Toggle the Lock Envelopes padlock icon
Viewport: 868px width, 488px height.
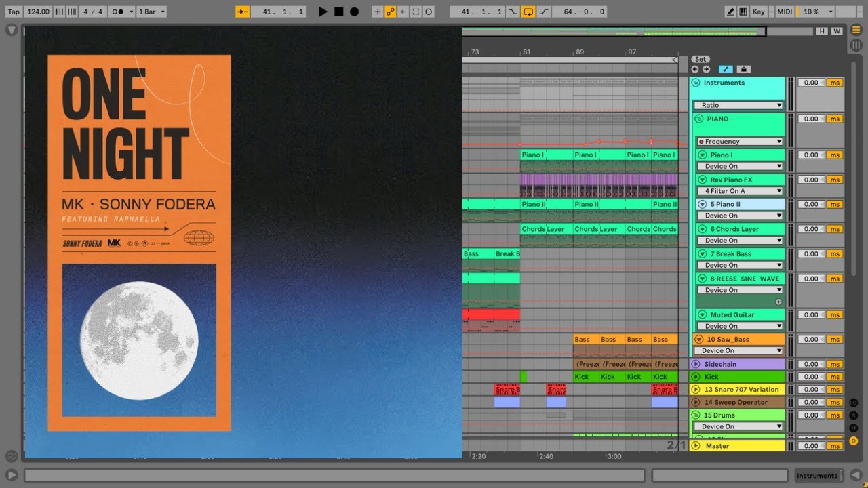click(x=743, y=69)
